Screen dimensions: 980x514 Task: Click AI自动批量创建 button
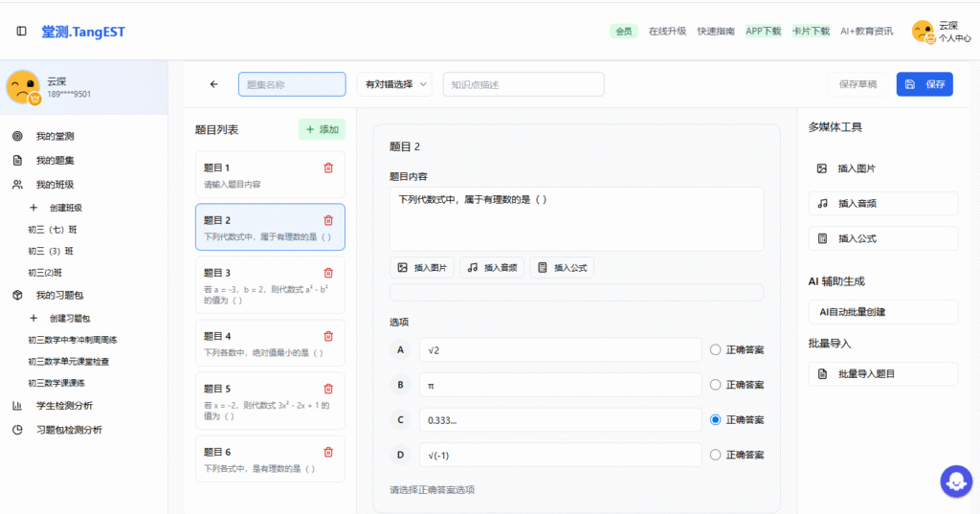pyautogui.click(x=882, y=312)
